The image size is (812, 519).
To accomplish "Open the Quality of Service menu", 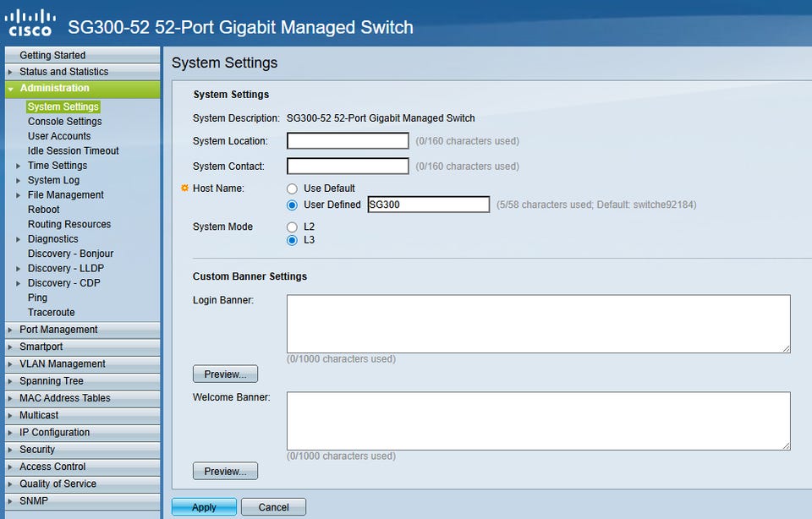I will click(82, 483).
